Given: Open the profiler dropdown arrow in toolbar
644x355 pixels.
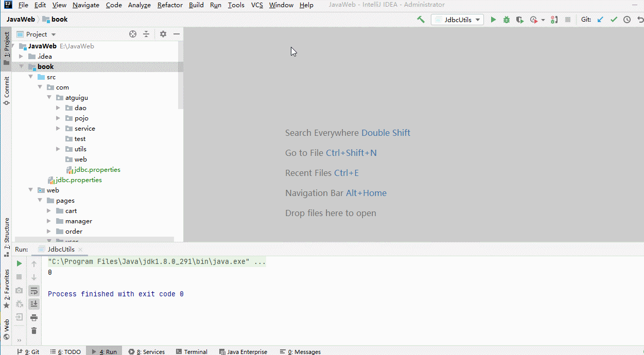Looking at the screenshot, I should coord(543,20).
